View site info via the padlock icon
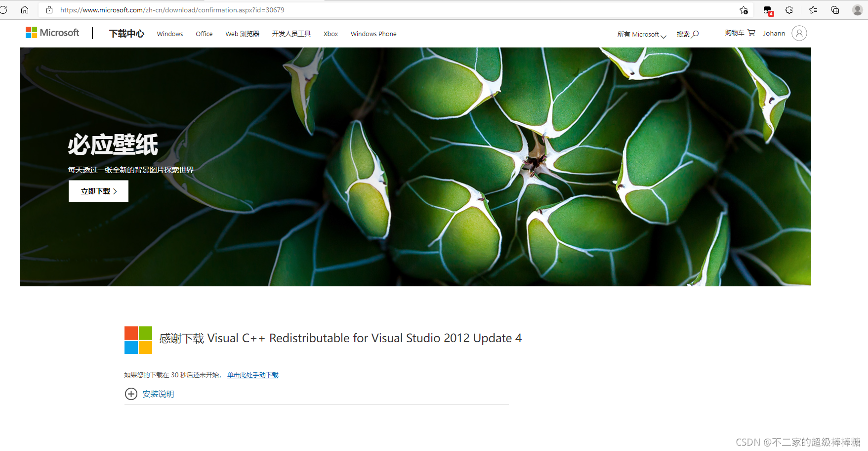 coord(49,10)
